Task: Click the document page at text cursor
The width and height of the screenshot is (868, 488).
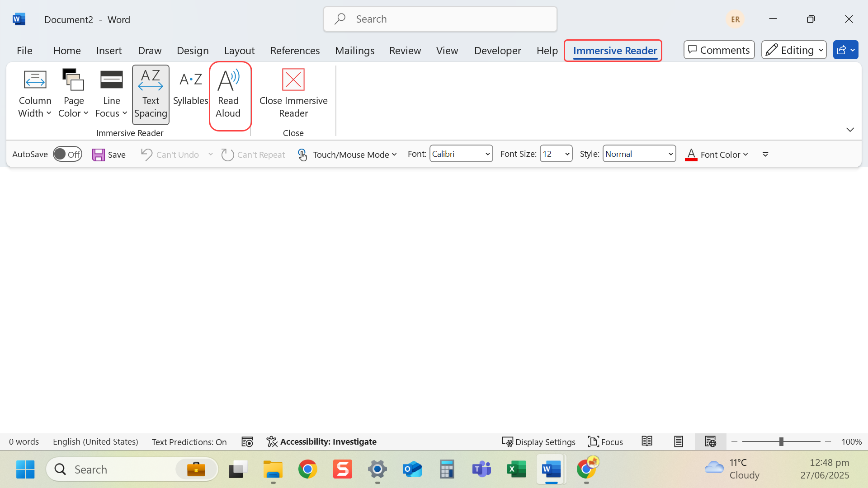Action: pyautogui.click(x=210, y=182)
